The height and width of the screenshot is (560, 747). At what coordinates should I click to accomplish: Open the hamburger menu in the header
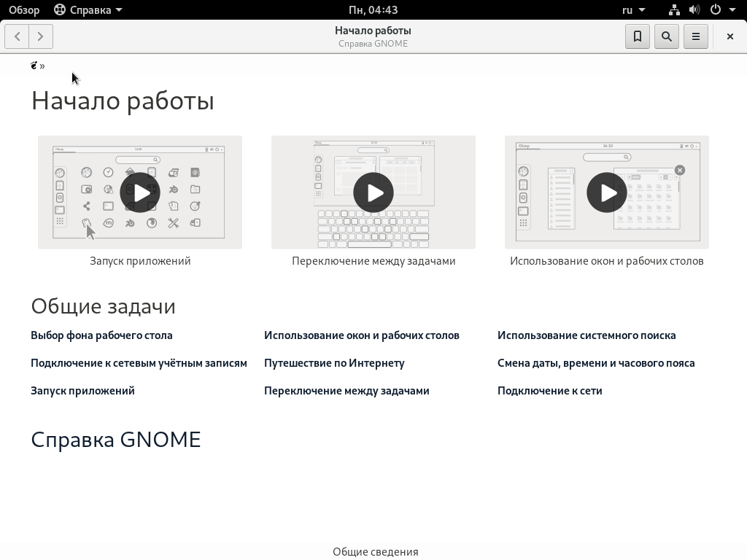(x=695, y=36)
